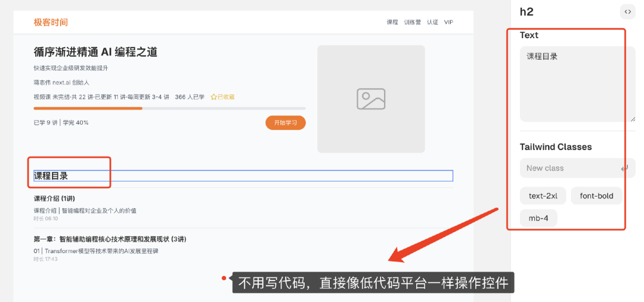Open the VIP nav item
The image size is (644, 302).
pyautogui.click(x=448, y=22)
